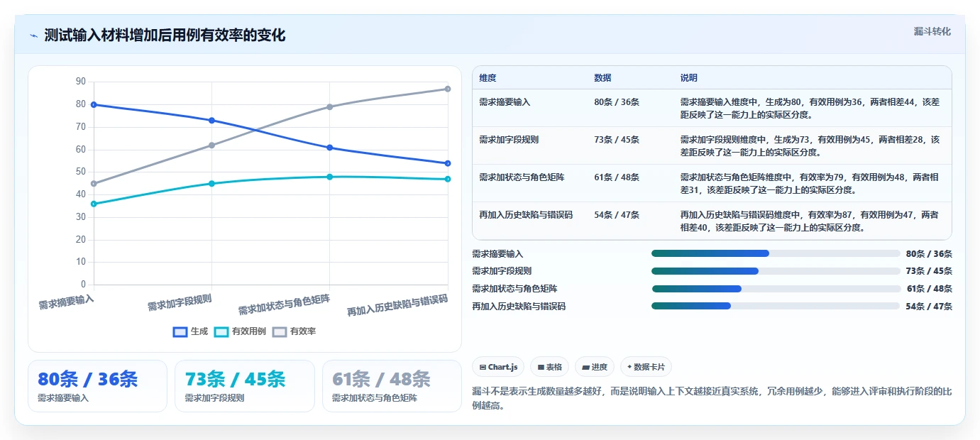Click the title 测试输入材料增加后用例有效率的变化

pos(165,35)
